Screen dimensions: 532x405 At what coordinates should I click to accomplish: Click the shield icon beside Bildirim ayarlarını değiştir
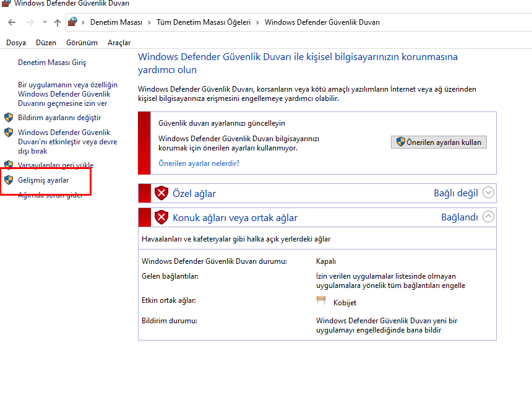(9, 118)
